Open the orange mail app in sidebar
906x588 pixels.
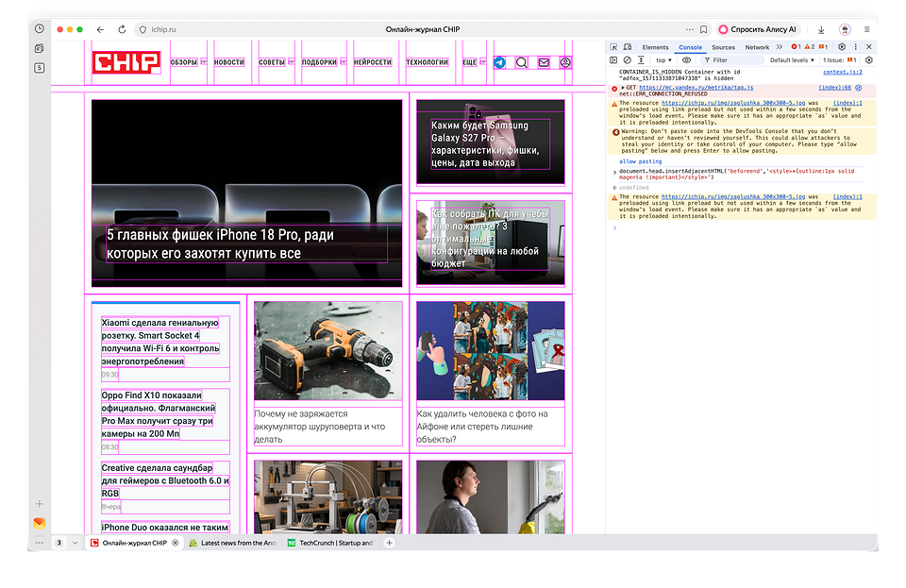click(40, 523)
